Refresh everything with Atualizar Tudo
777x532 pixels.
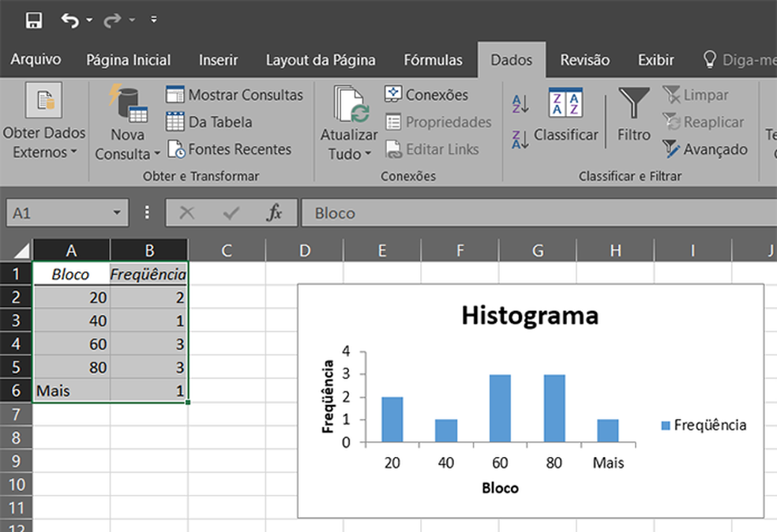(x=348, y=118)
